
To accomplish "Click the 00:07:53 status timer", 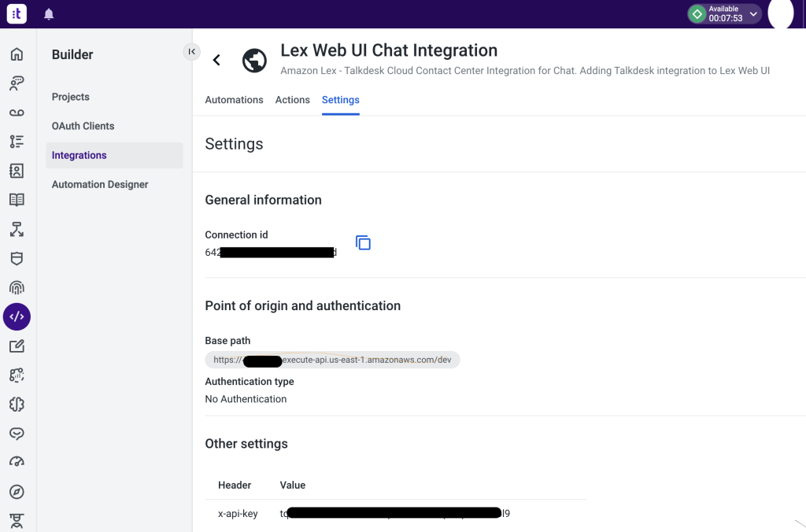I will pos(725,19).
